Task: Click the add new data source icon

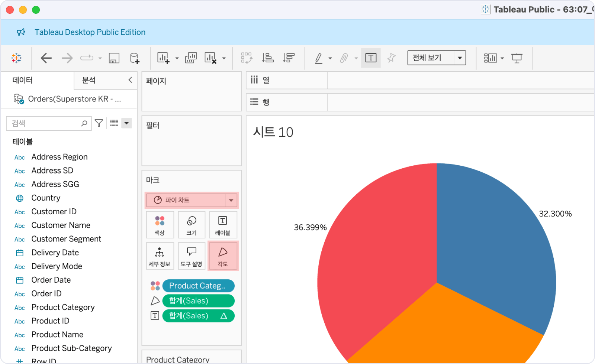Action: (135, 58)
